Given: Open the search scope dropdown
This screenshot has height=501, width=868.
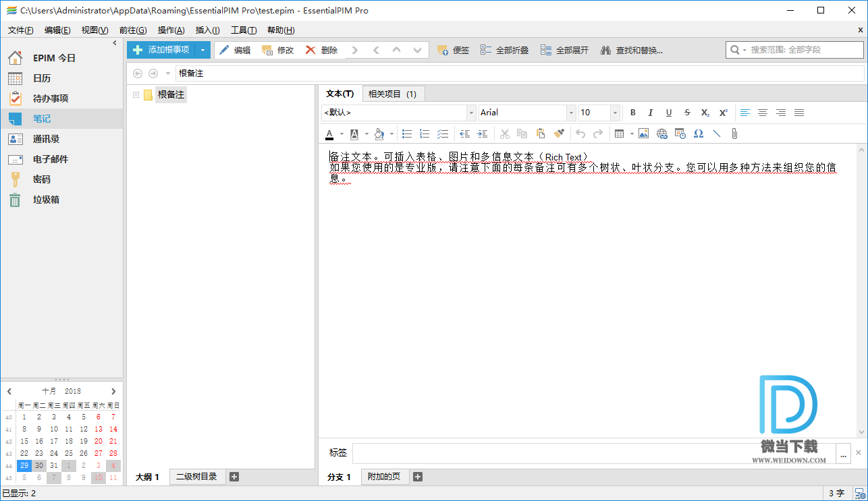Looking at the screenshot, I should coord(745,50).
